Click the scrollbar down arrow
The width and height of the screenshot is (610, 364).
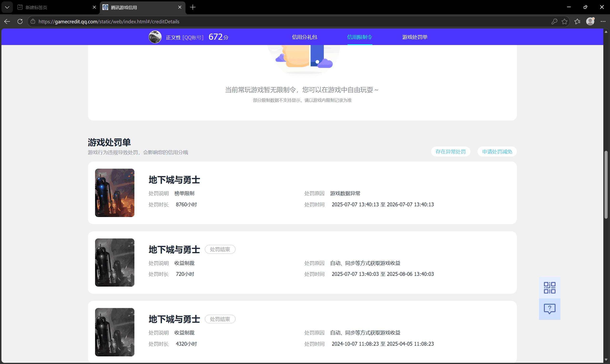(x=606, y=359)
